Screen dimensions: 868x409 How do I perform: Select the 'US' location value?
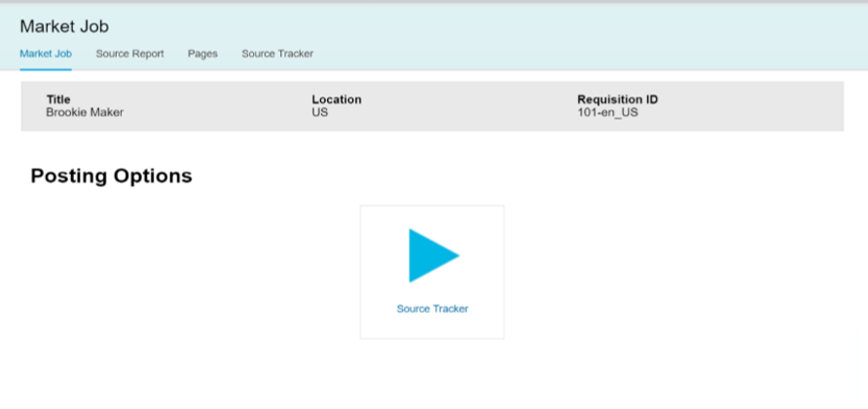(319, 113)
